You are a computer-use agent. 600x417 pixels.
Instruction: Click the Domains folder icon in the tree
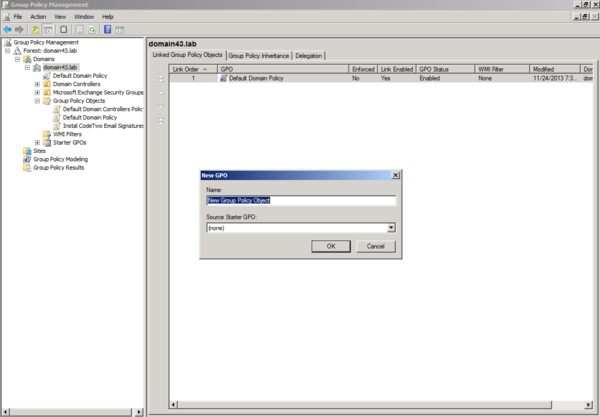[x=27, y=59]
